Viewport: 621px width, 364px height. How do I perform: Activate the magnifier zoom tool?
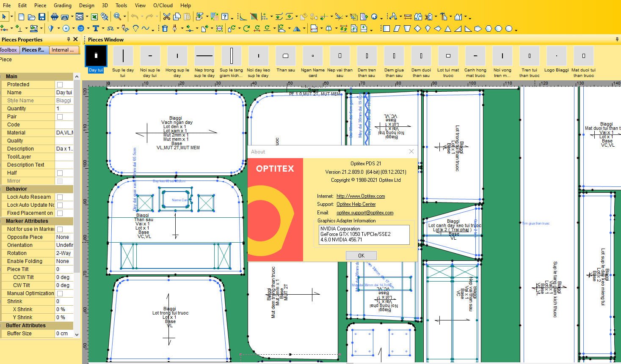click(117, 17)
